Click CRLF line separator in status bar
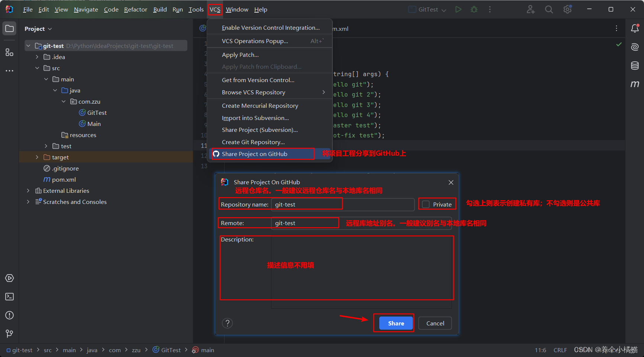 pos(560,350)
